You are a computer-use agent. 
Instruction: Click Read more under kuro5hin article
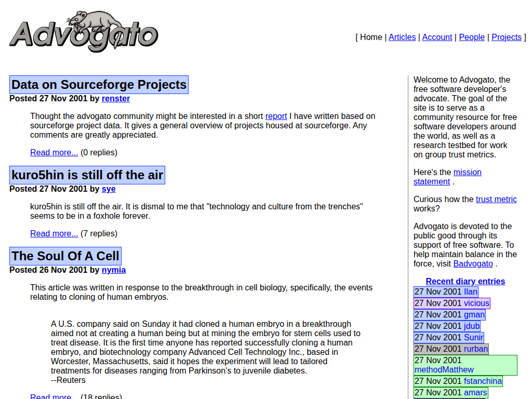point(54,233)
